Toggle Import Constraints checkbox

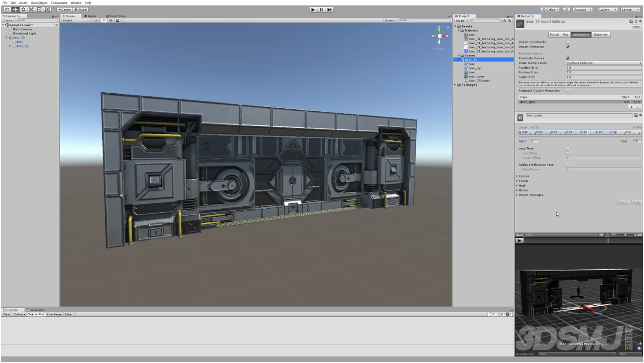(568, 42)
